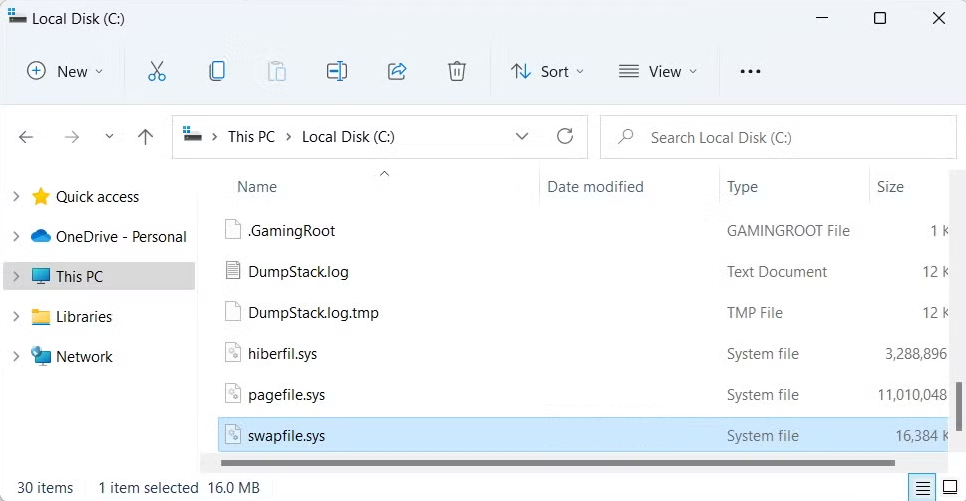966x501 pixels.
Task: Open the See more ellipsis menu
Action: click(x=750, y=71)
